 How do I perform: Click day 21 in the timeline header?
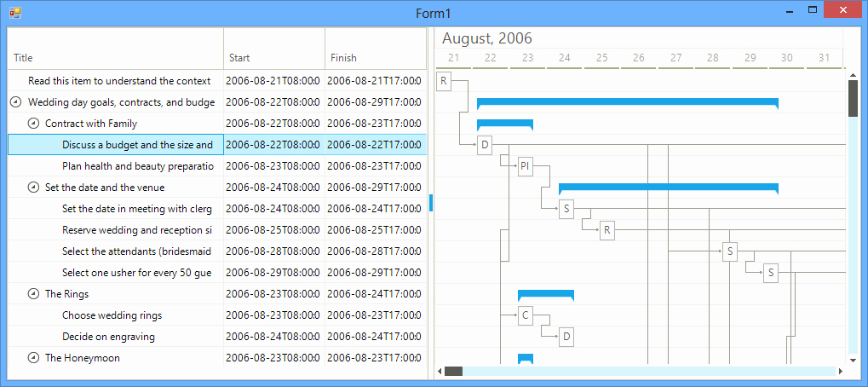pyautogui.click(x=453, y=58)
